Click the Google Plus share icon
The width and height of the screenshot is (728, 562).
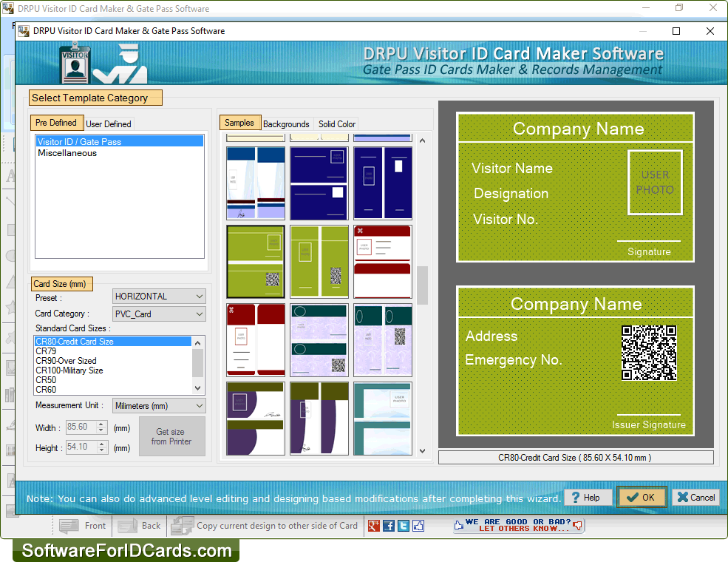[374, 526]
